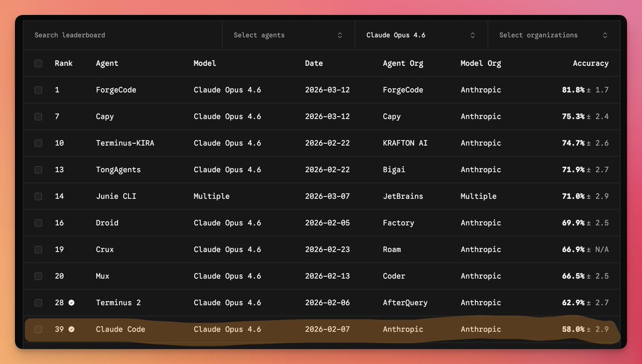The width and height of the screenshot is (642, 364).
Task: Click the TongAgents agent name
Action: click(x=118, y=170)
